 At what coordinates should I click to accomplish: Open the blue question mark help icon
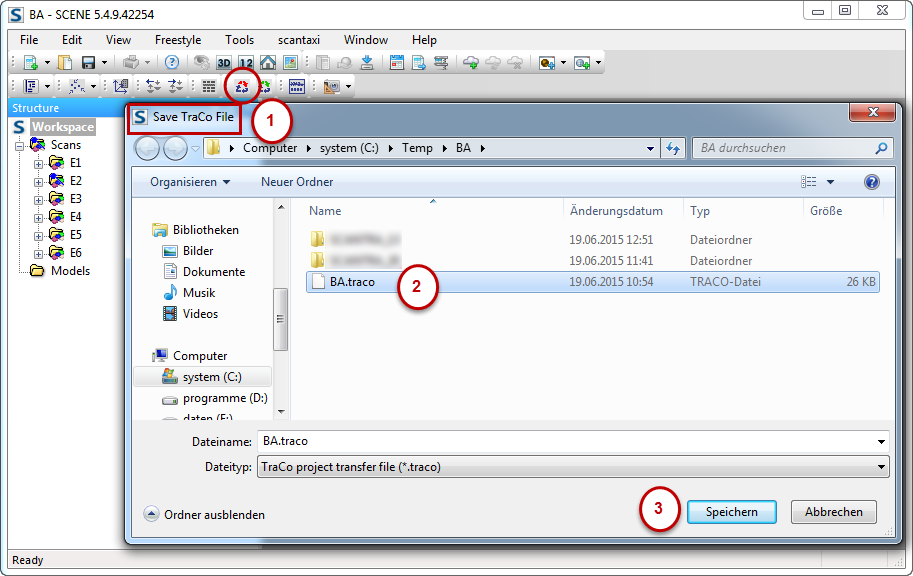(172, 62)
